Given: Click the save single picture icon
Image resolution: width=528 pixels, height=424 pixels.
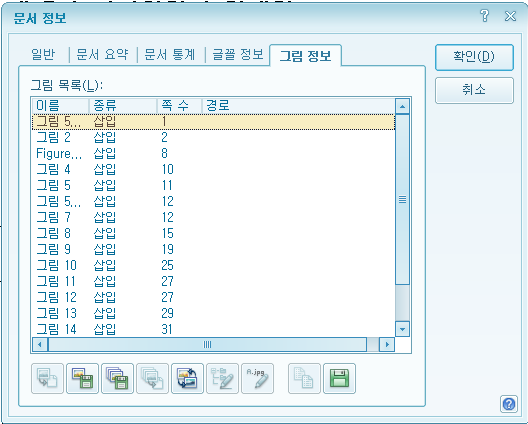Looking at the screenshot, I should pos(82,378).
